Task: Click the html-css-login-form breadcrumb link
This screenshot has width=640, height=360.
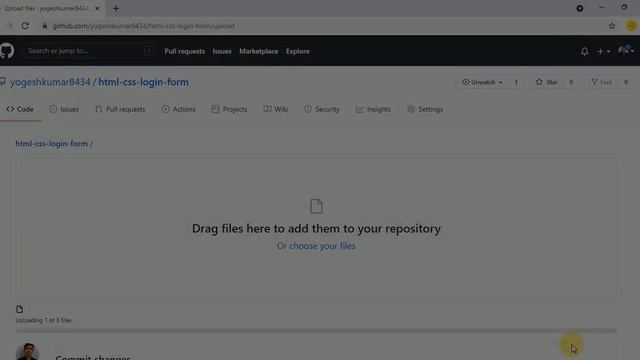Action: click(x=51, y=144)
